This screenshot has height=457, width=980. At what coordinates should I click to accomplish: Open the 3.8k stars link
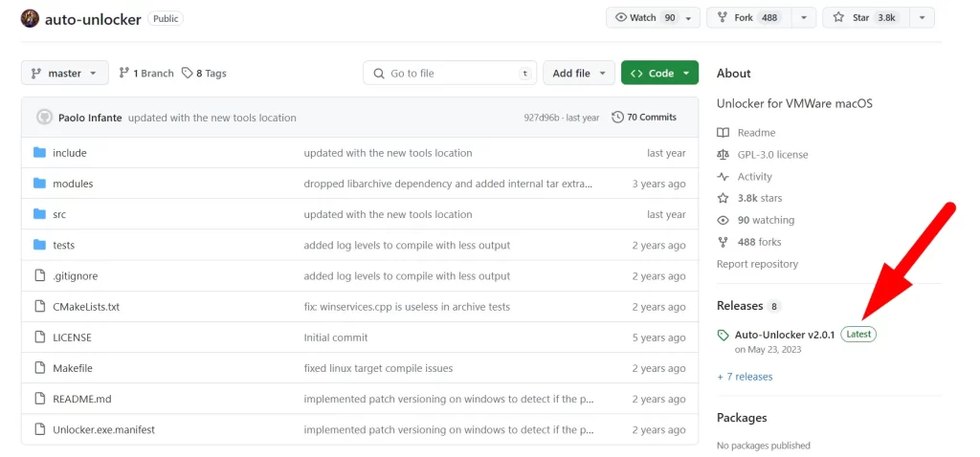[761, 198]
